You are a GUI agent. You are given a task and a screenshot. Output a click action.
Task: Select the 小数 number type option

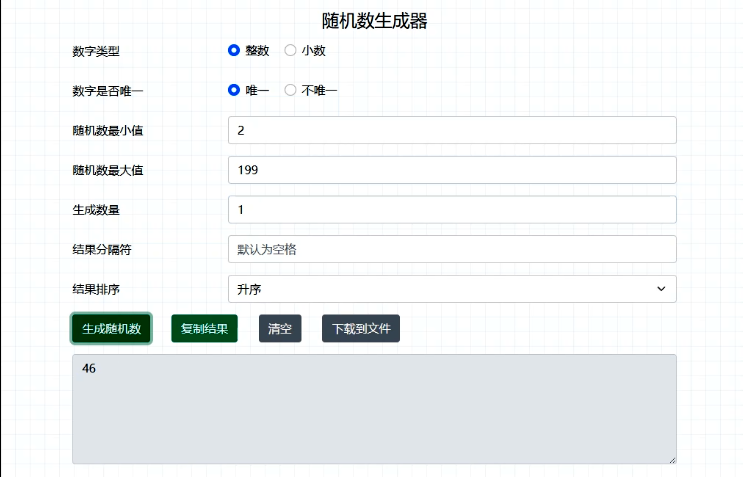tap(291, 50)
